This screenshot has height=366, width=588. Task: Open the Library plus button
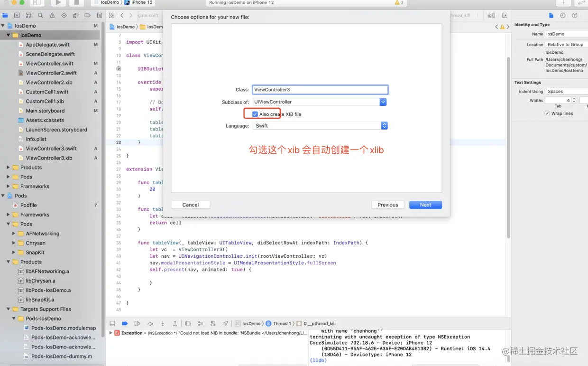tap(563, 2)
